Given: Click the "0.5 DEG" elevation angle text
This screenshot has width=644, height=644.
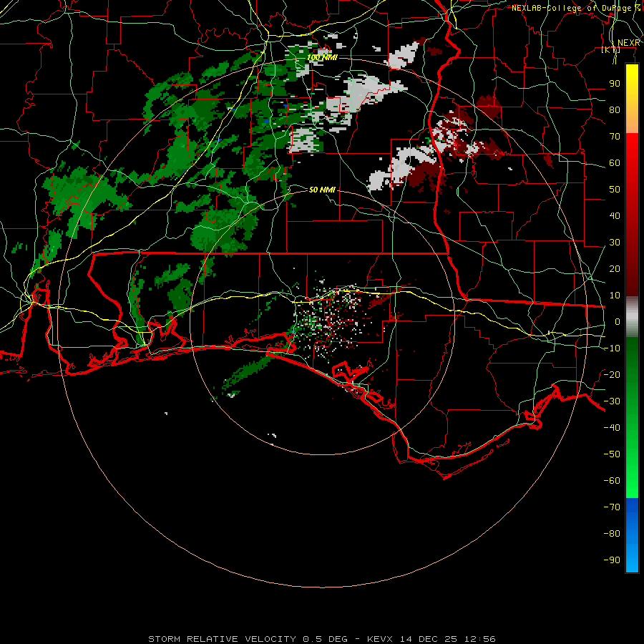Looking at the screenshot, I should [x=326, y=639].
